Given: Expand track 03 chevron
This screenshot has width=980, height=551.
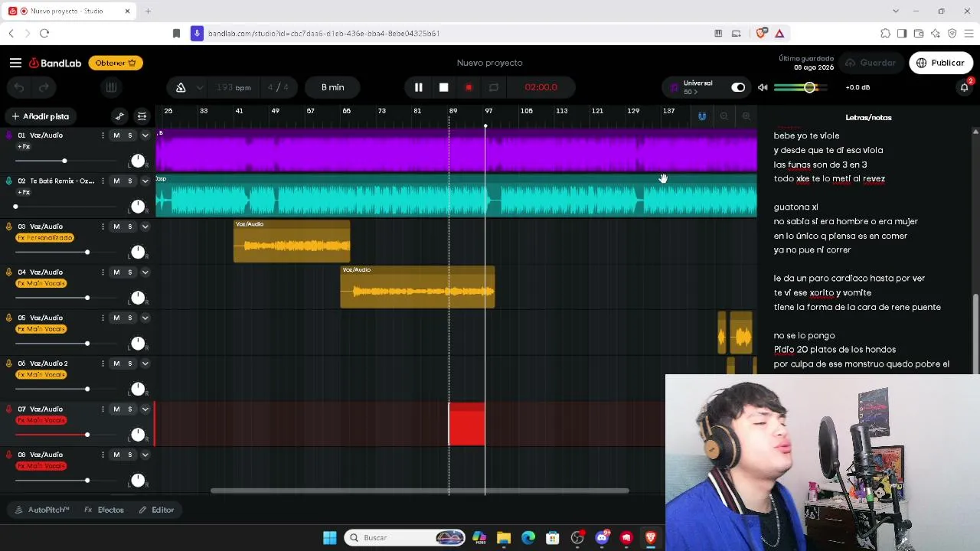Looking at the screenshot, I should (145, 227).
